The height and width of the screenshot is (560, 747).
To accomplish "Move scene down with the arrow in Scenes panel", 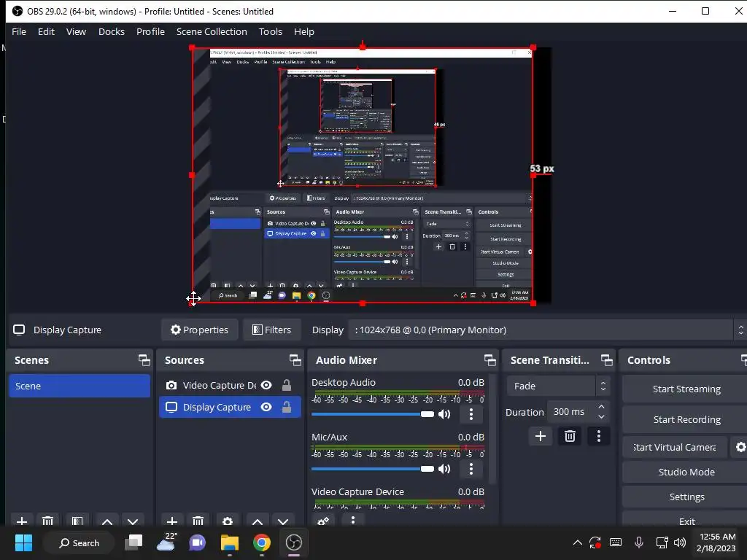I will point(133,521).
